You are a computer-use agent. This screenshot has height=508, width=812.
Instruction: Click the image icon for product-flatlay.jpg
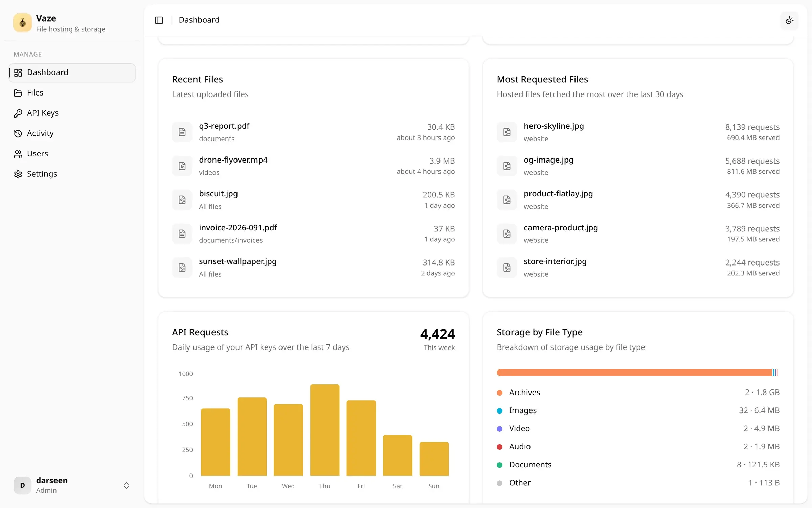pyautogui.click(x=507, y=200)
